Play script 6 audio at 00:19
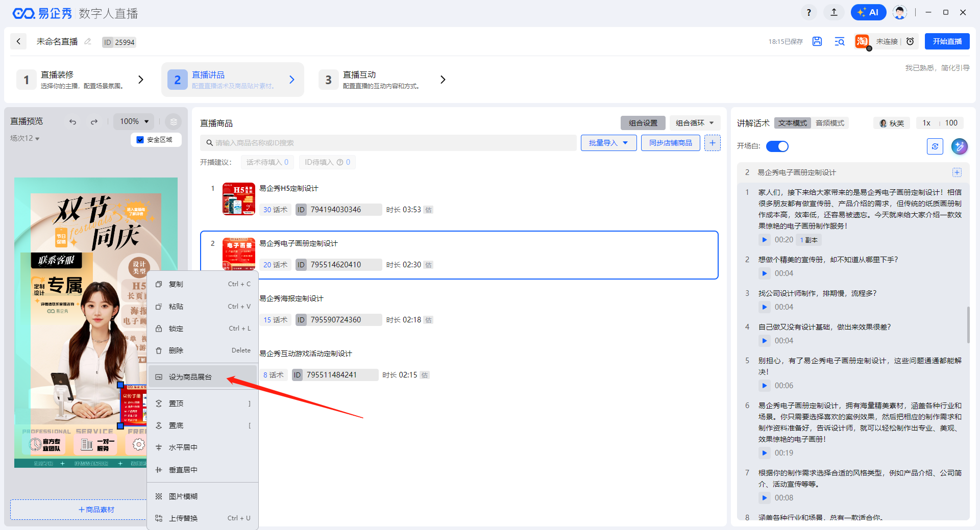Image resolution: width=980 pixels, height=530 pixels. [x=764, y=453]
